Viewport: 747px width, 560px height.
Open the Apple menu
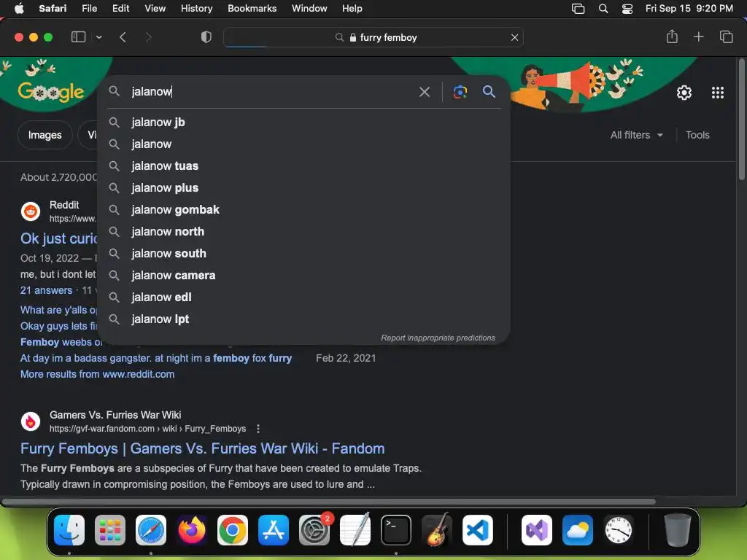[x=19, y=8]
